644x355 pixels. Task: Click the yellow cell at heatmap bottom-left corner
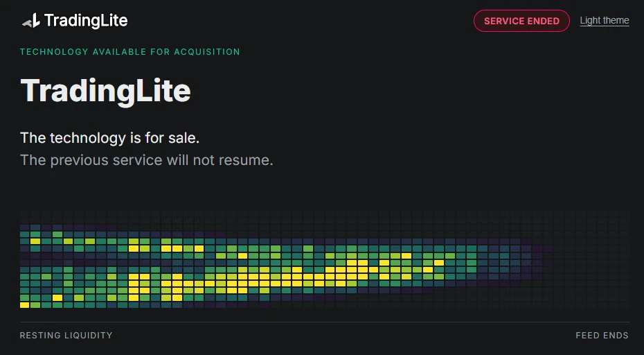pos(25,305)
